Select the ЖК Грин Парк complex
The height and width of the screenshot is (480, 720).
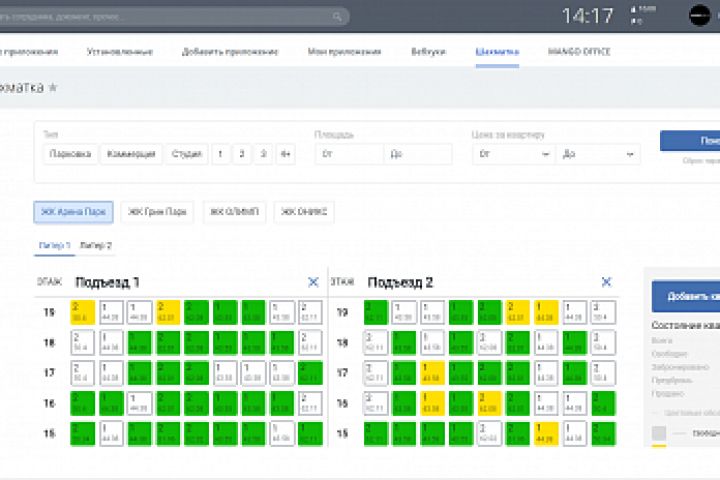click(x=158, y=211)
